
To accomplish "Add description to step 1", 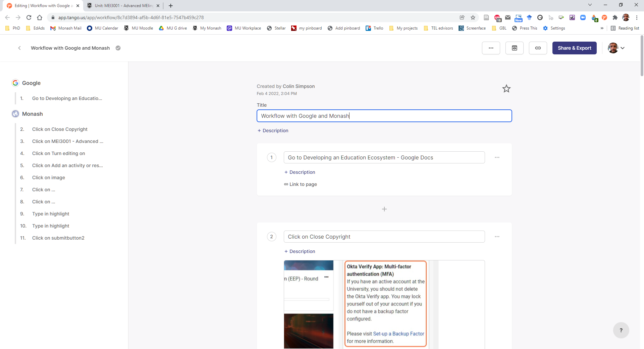I will pyautogui.click(x=300, y=172).
